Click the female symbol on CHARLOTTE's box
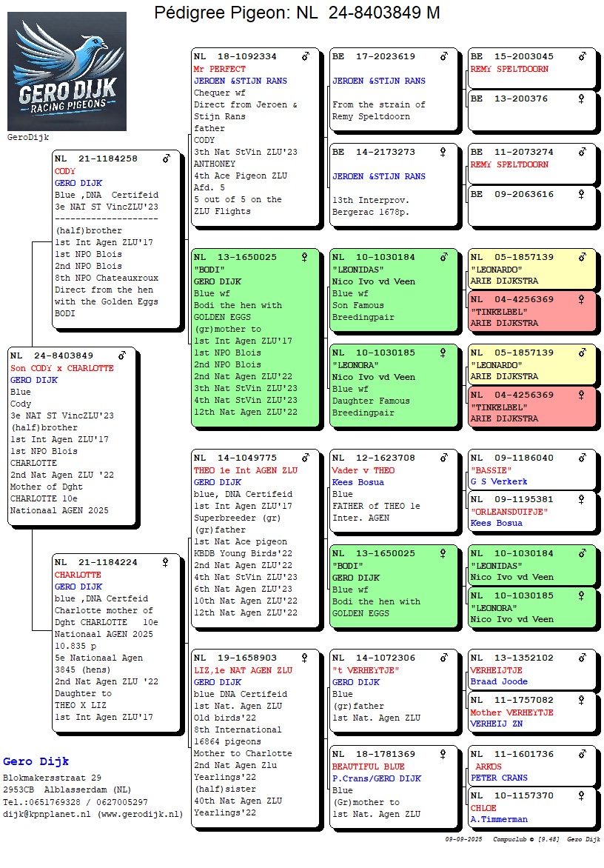Screen dimensions: 604x868 (165, 562)
